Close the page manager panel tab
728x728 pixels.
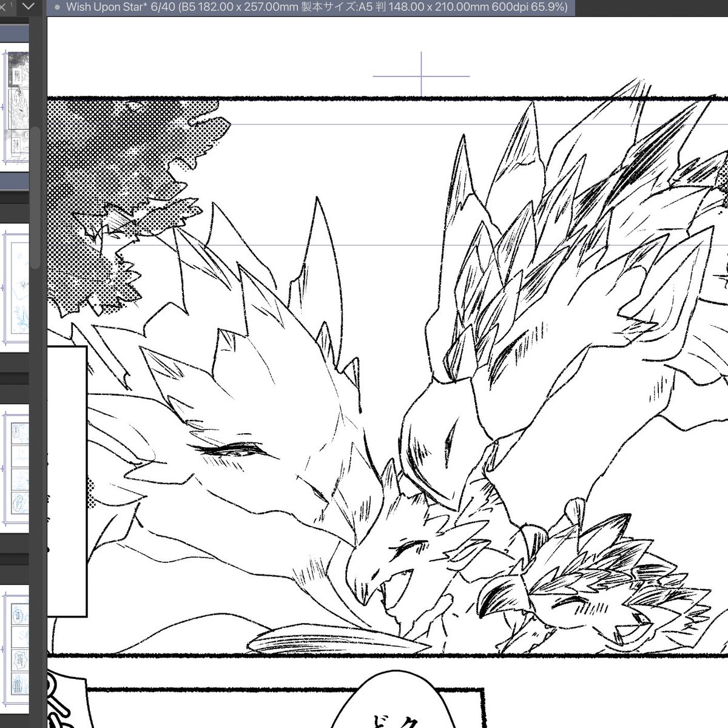click(2, 7)
